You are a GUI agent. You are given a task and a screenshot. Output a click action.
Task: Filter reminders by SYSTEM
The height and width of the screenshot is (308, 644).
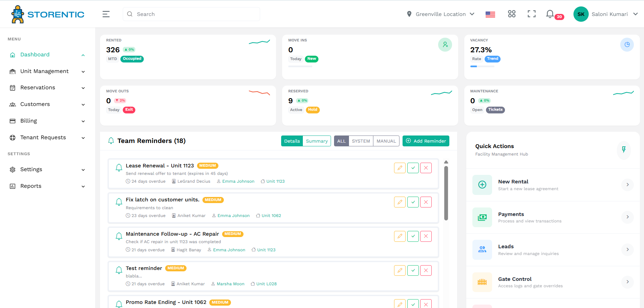click(x=360, y=141)
